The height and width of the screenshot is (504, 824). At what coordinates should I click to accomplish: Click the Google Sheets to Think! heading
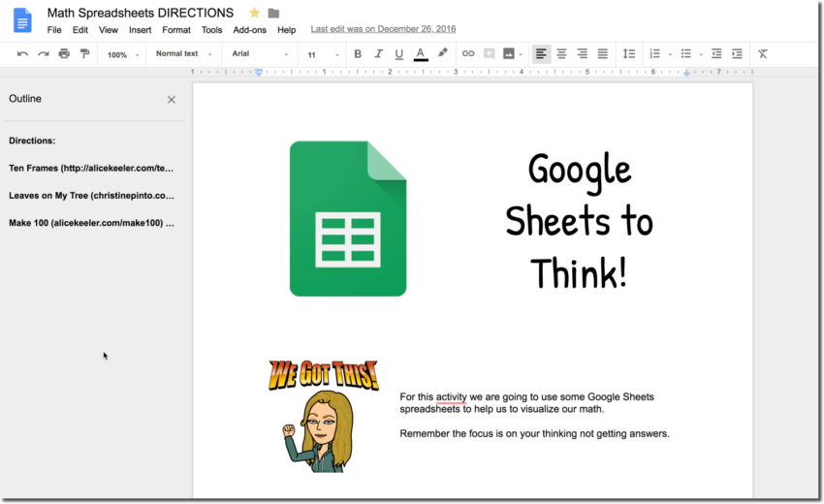579,221
